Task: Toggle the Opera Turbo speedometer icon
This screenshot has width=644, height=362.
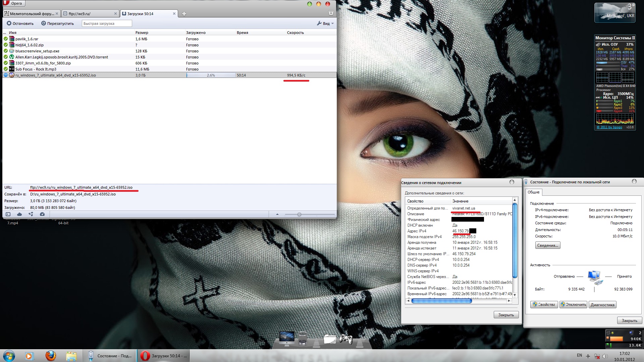Action: click(42, 214)
